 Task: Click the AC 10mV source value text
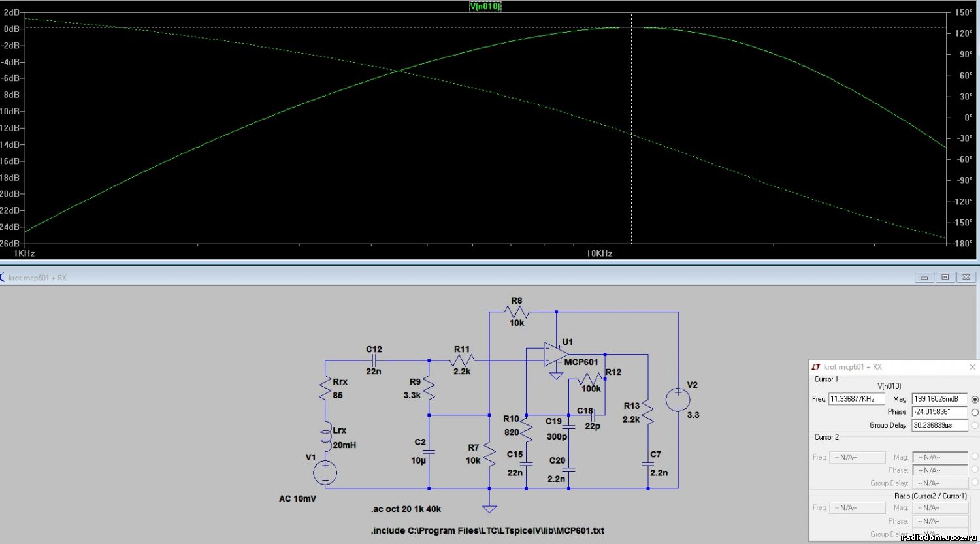(297, 498)
